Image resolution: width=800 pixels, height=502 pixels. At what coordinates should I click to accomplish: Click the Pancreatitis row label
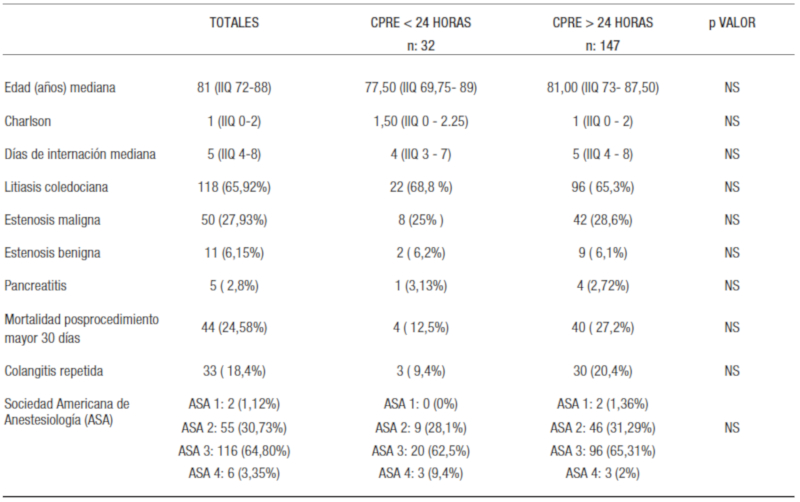[37, 286]
